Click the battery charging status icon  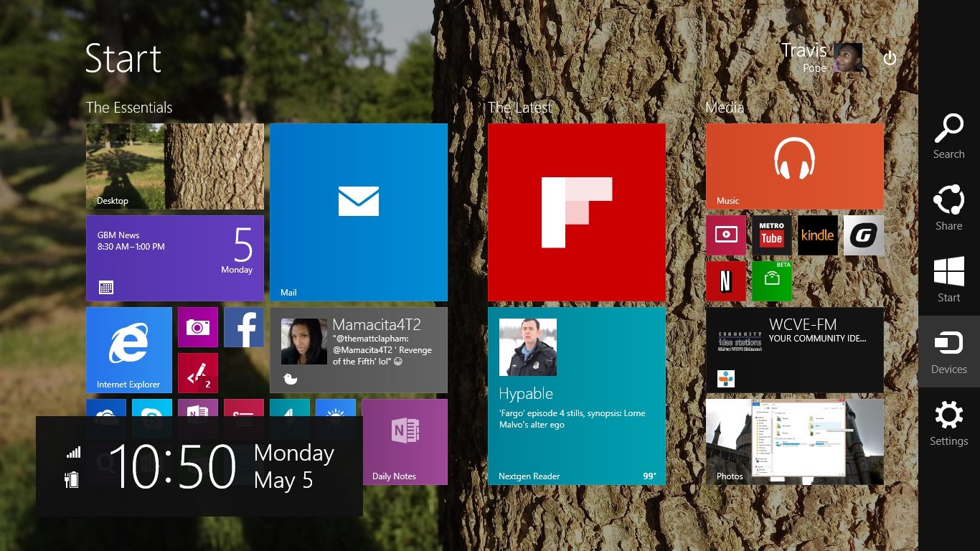pos(72,479)
